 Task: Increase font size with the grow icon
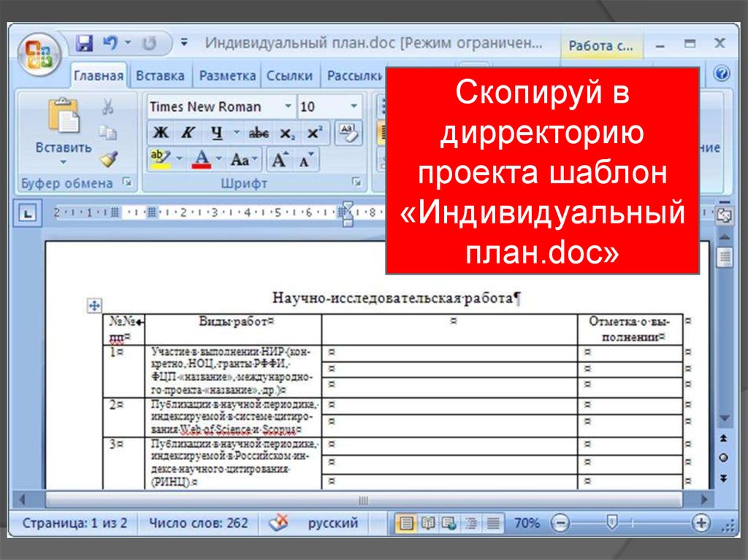pyautogui.click(x=279, y=158)
